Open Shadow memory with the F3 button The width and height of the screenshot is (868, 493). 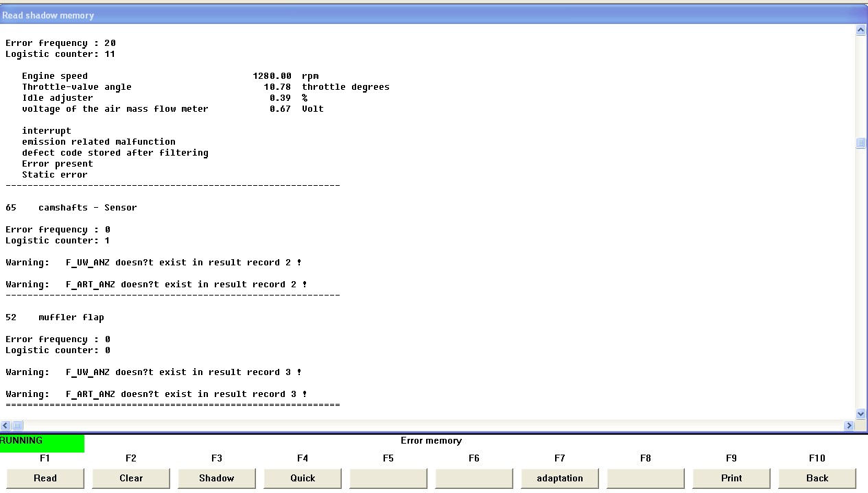pyautogui.click(x=217, y=478)
